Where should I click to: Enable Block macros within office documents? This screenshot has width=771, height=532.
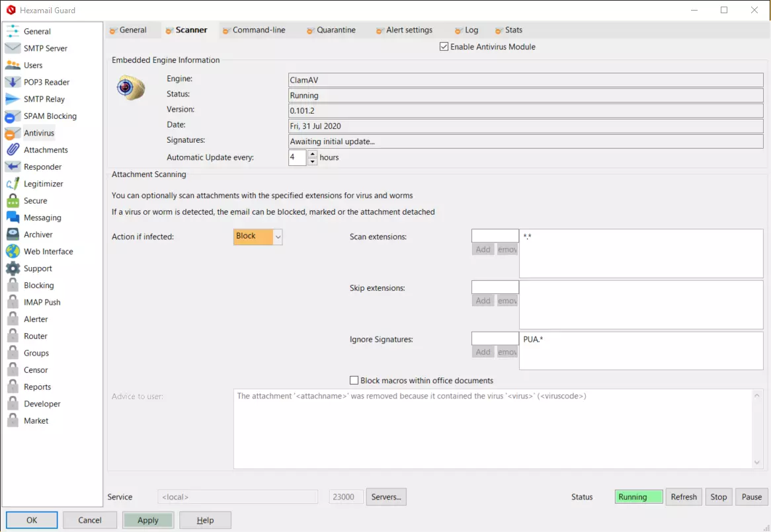354,381
